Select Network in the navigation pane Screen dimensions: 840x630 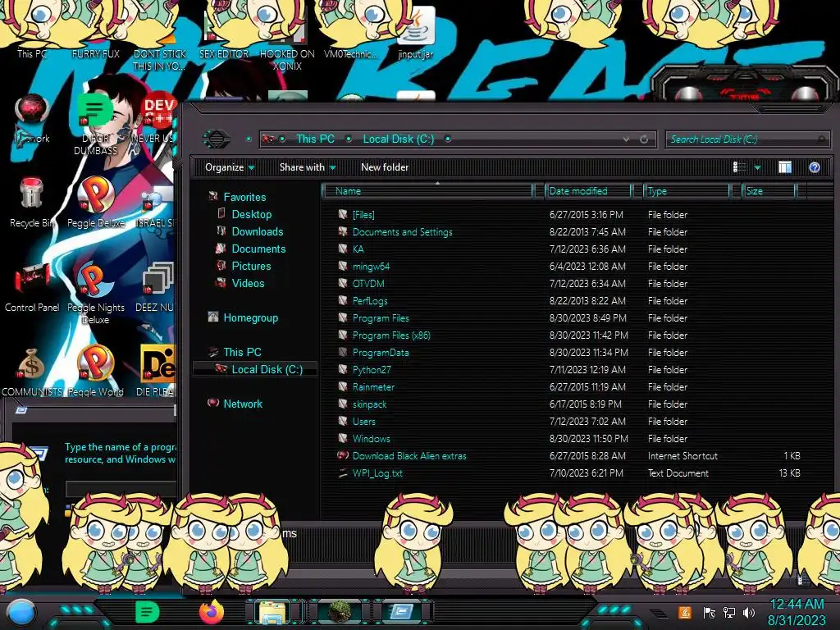click(x=243, y=404)
